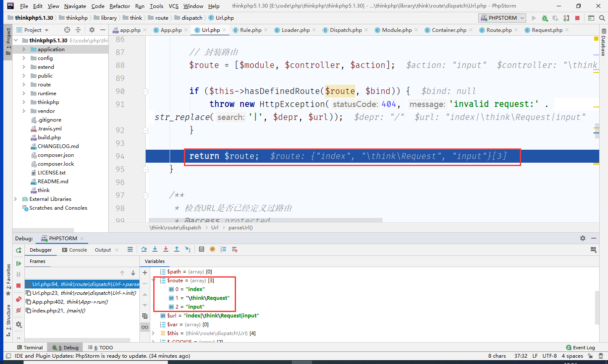Open Event Log in status bar
Screen dimensions: 608x364
[x=580, y=347]
